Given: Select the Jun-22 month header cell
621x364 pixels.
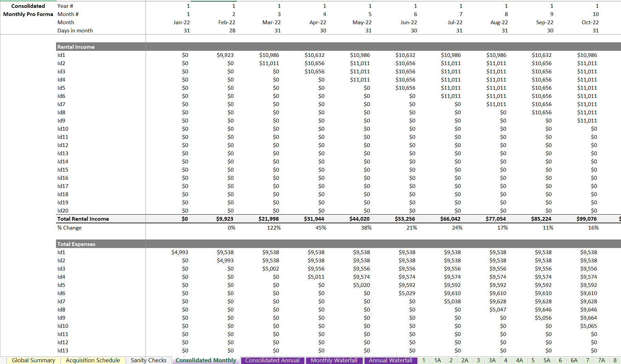Looking at the screenshot, I should click(409, 23).
